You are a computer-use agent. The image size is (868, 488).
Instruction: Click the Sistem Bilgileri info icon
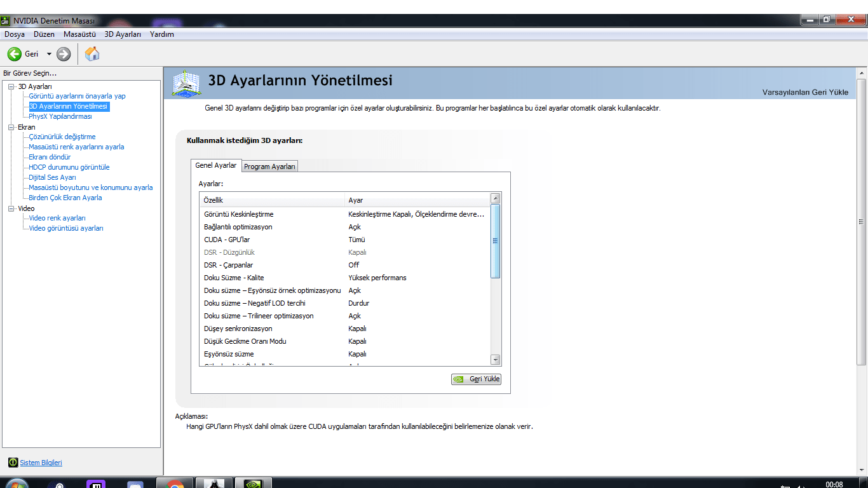point(13,463)
